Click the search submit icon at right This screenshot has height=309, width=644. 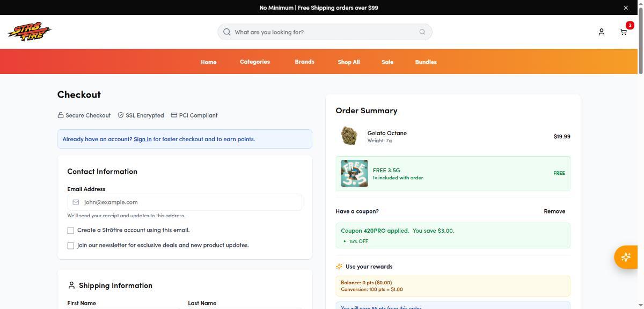click(x=422, y=32)
